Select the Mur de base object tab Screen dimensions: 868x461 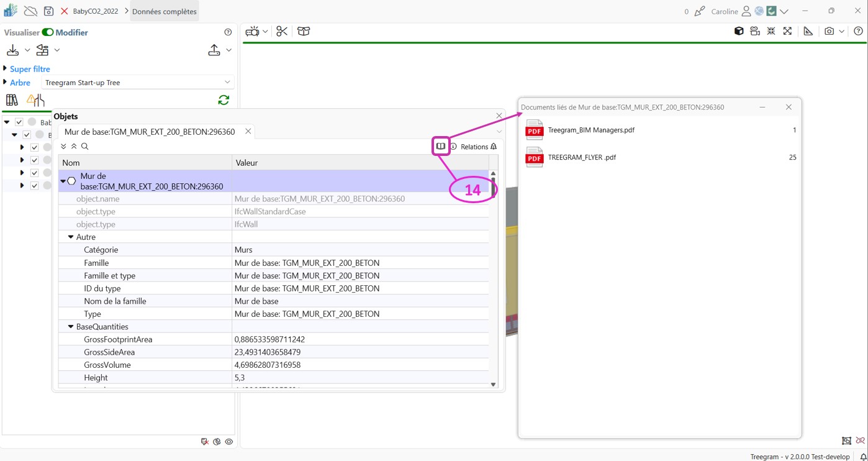click(150, 132)
